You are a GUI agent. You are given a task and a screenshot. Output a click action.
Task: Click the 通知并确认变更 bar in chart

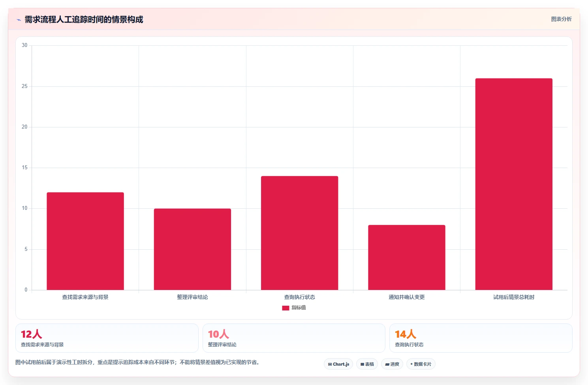point(407,257)
